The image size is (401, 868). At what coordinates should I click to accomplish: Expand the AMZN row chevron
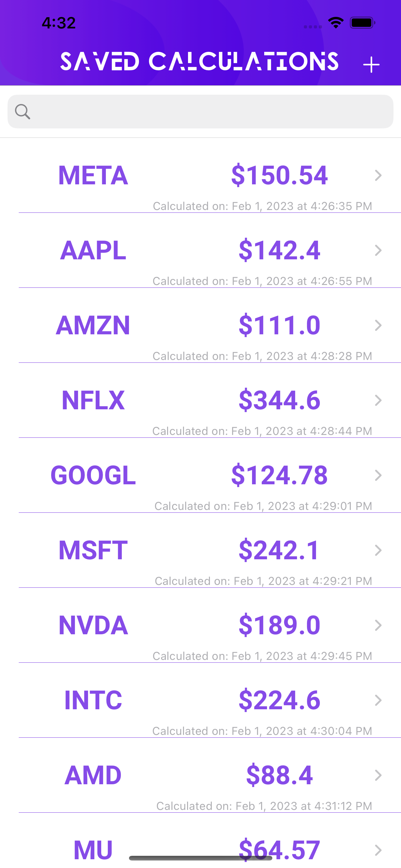(378, 325)
